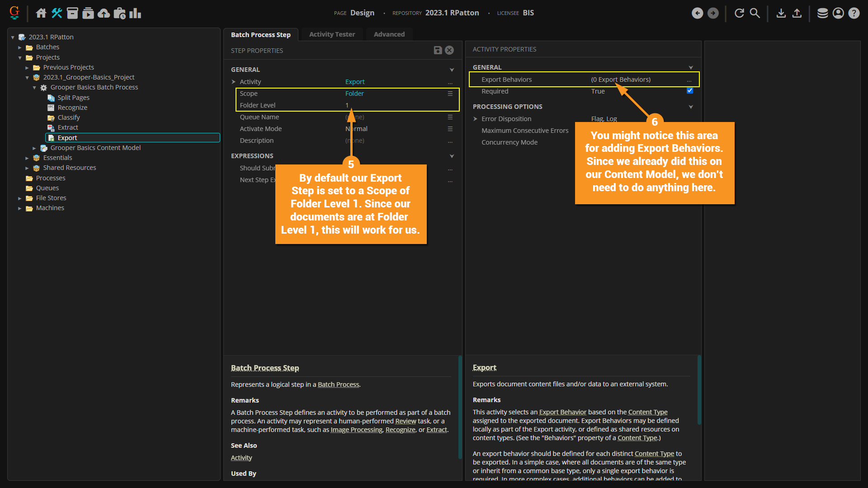Collapse the 2023.1 RPatton root node
The image size is (868, 488).
click(x=13, y=38)
